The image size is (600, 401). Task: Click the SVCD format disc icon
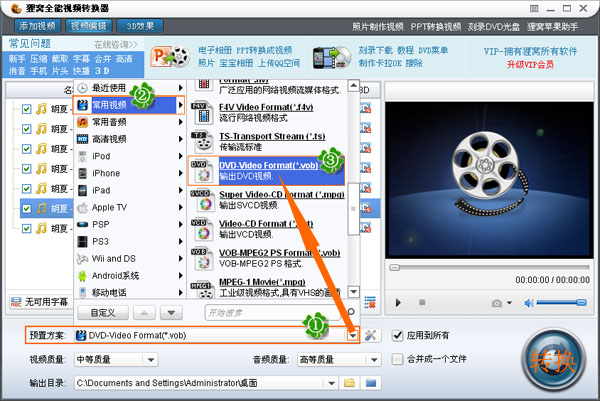click(202, 200)
